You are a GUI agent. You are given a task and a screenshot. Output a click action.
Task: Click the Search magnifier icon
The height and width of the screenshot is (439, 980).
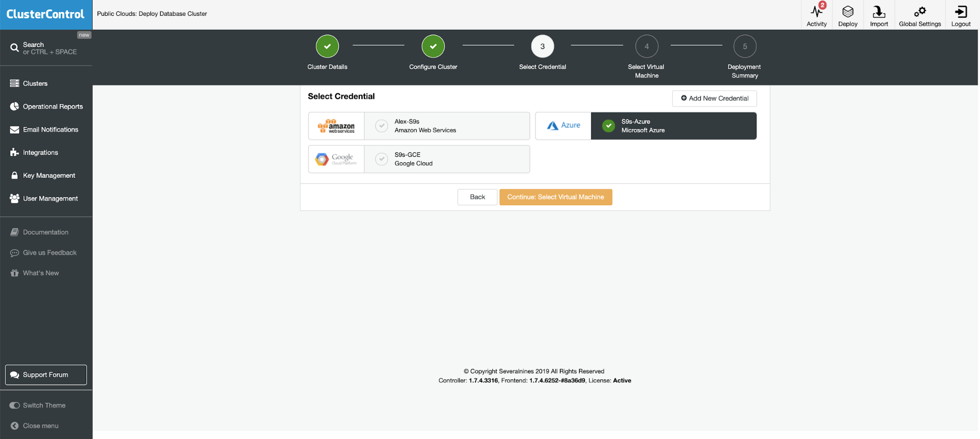15,48
